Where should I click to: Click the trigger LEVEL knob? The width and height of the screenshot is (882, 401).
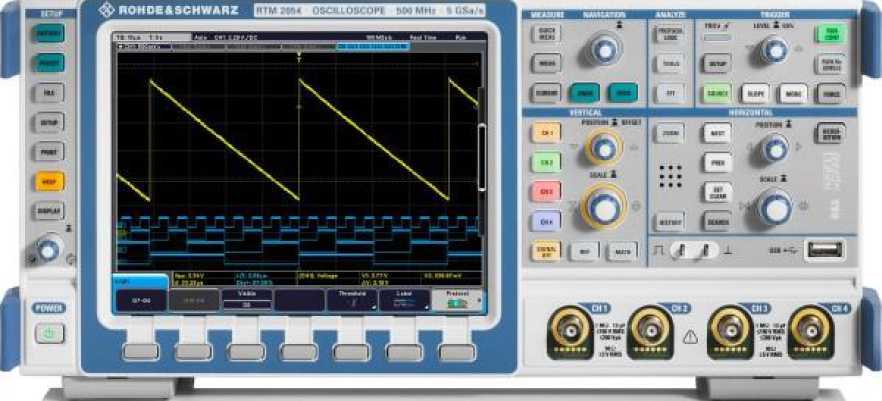coord(774,50)
